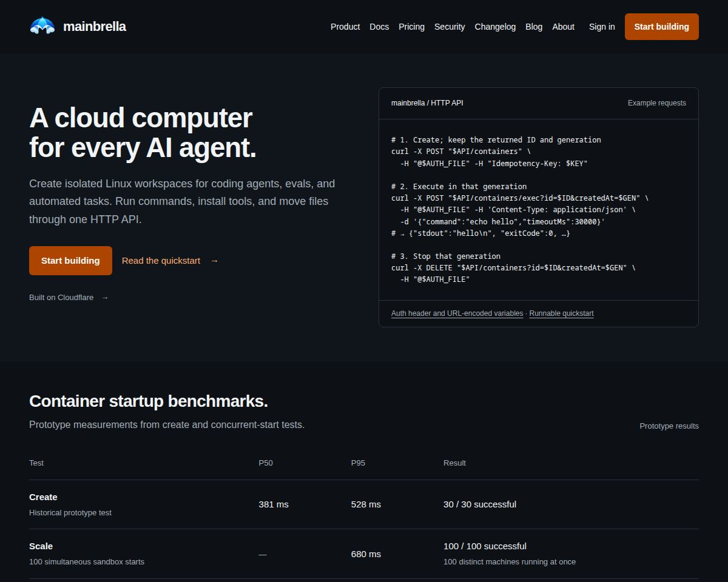Click the 'Scale' benchmark row title

41,546
